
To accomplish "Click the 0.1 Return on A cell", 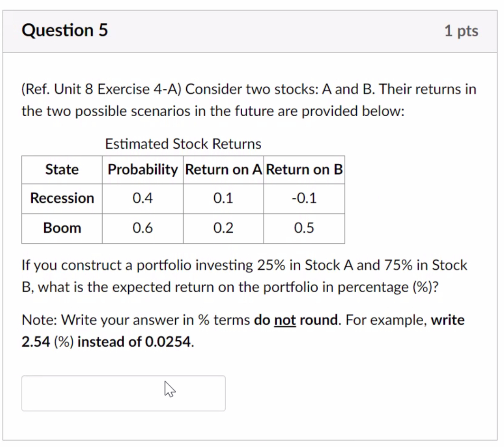I will click(223, 198).
